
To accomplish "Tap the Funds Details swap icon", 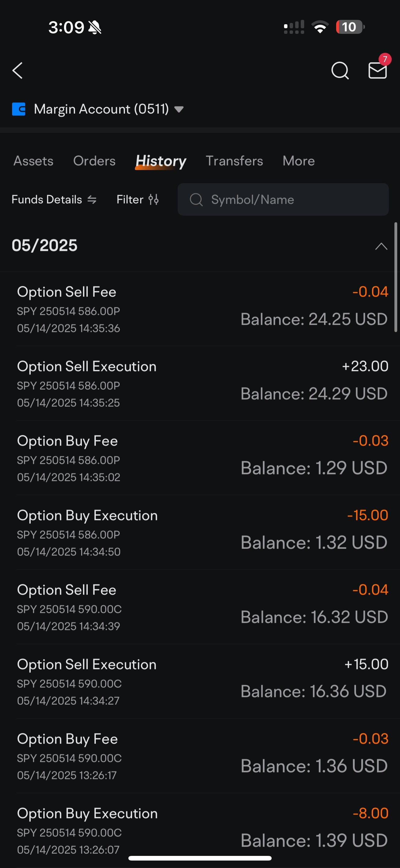I will pyautogui.click(x=92, y=200).
